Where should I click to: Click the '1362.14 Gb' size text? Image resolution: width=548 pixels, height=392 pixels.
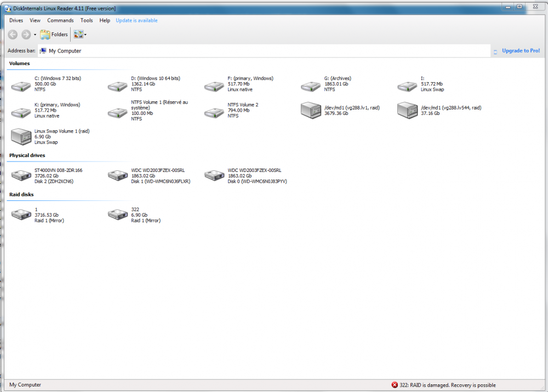pyautogui.click(x=143, y=84)
